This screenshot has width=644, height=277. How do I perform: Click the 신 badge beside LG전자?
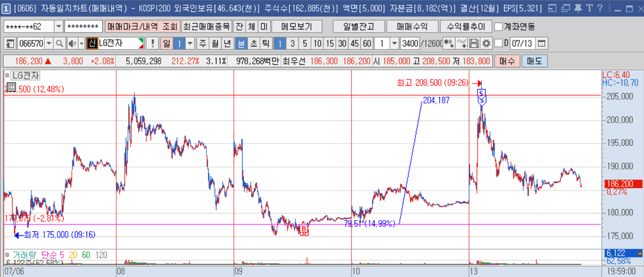tap(92, 43)
